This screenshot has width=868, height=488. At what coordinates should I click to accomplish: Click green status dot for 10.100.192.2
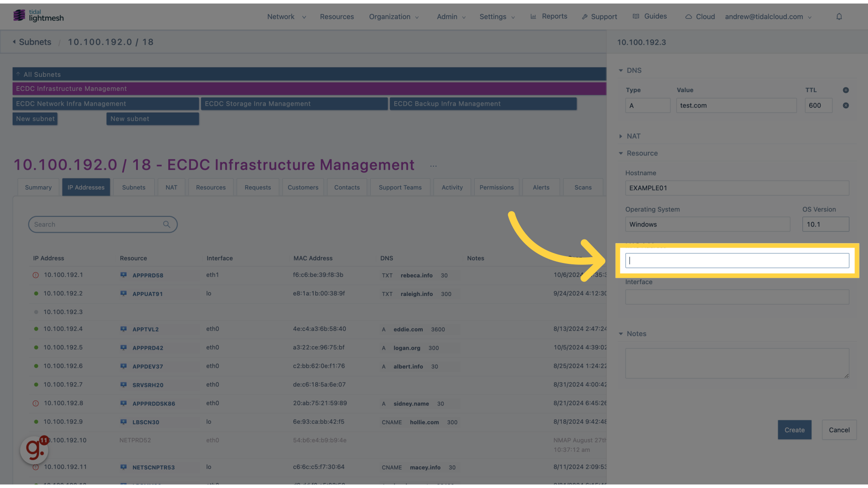coord(36,293)
